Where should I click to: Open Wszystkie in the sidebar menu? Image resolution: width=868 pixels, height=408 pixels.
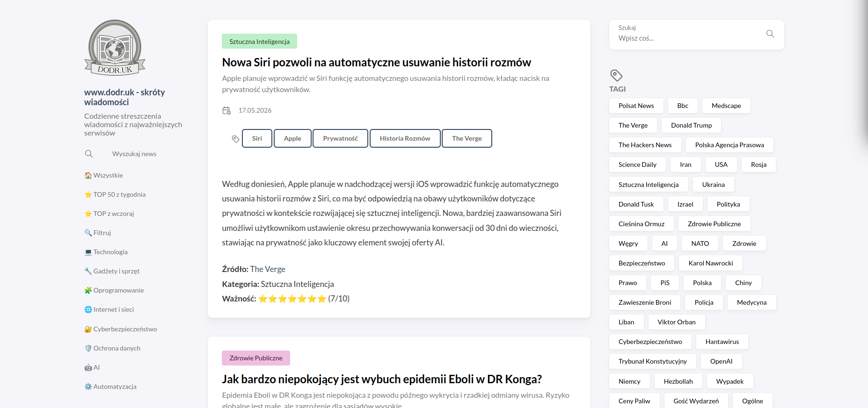tap(104, 175)
